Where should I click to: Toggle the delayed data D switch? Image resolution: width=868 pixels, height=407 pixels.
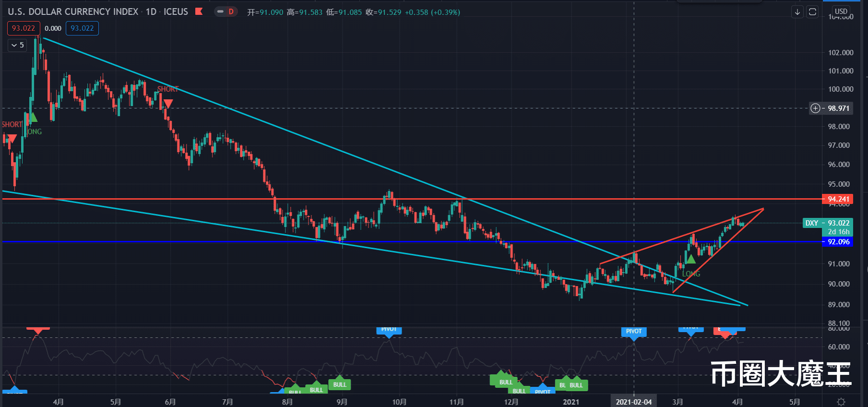coord(225,12)
